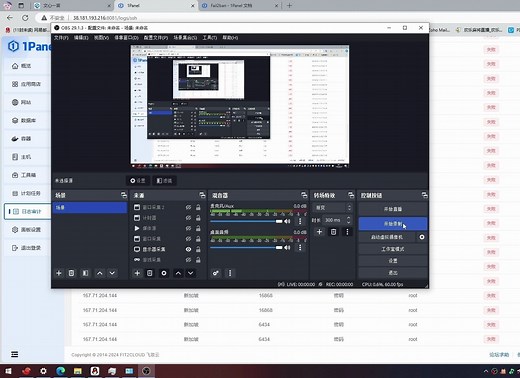Hide the 显示器采集 source via its eye icon
This screenshot has height=378, width=520.
point(188,249)
